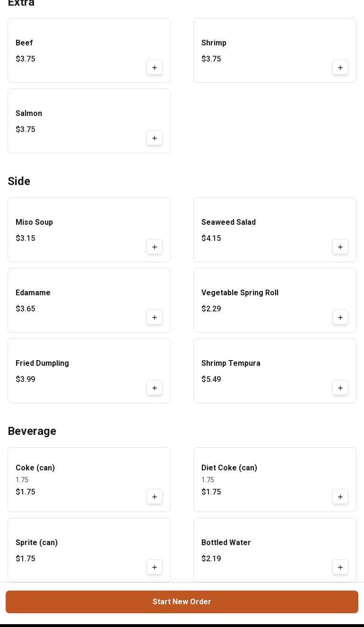Image resolution: width=364 pixels, height=627 pixels.
Task: Select the Shrimp Tempura item name
Action: (x=231, y=363)
